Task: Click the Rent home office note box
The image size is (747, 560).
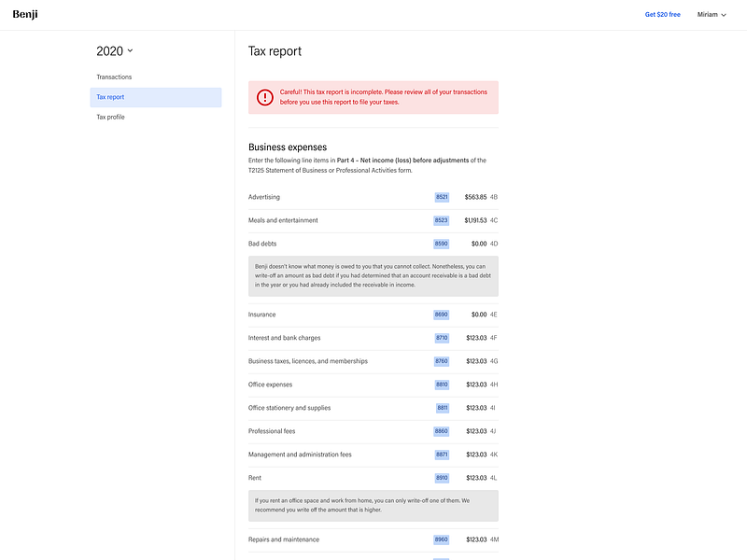Action: [x=373, y=506]
